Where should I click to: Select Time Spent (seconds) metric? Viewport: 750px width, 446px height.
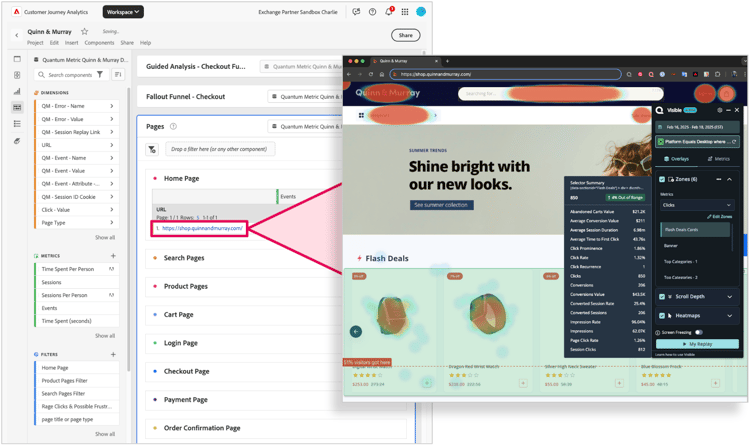coord(77,321)
